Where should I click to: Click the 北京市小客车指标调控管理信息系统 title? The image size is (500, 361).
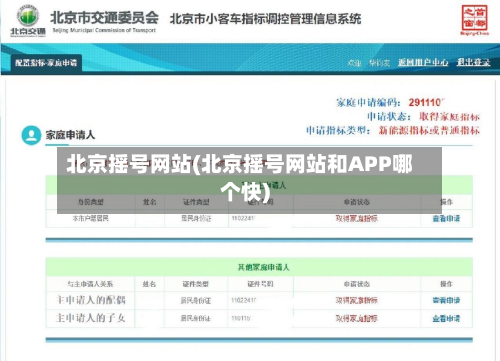click(265, 19)
